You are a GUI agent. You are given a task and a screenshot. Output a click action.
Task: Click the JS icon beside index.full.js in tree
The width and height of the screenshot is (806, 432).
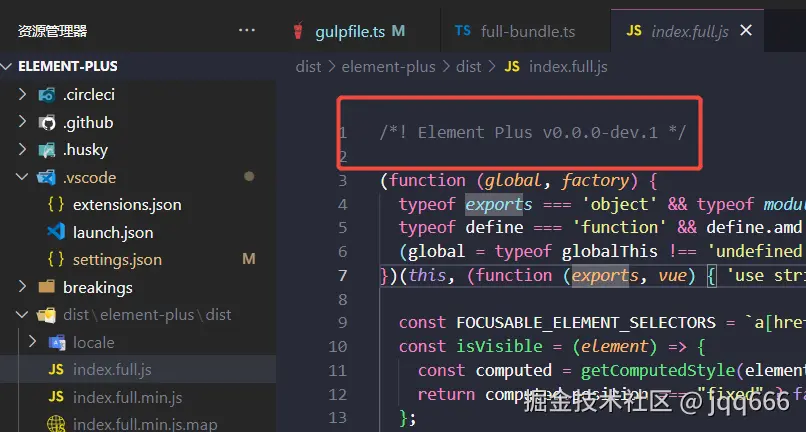56,370
